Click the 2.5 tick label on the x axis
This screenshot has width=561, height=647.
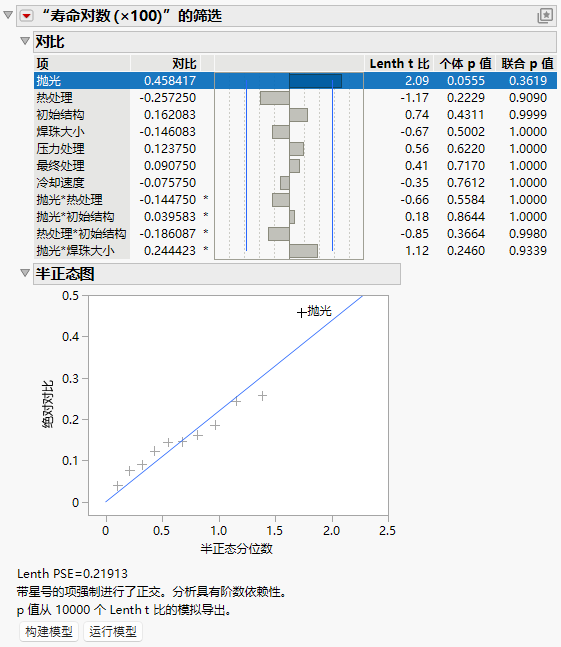point(387,531)
